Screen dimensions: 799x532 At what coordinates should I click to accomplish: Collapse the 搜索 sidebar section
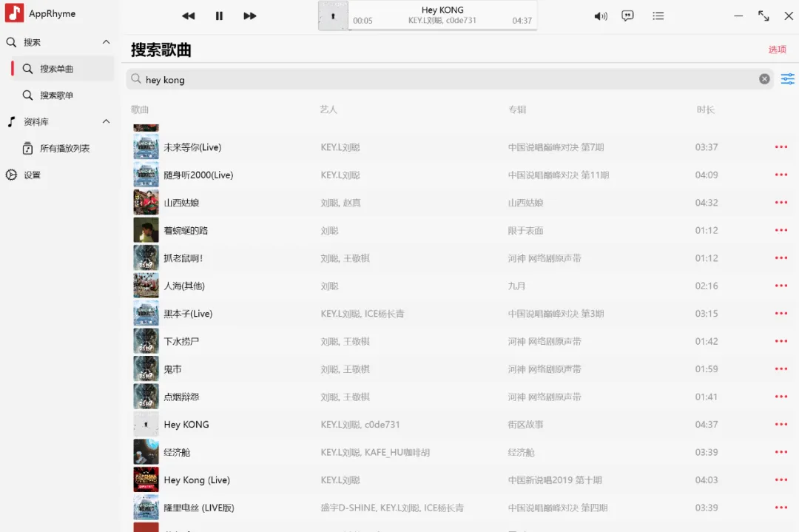[x=106, y=42]
